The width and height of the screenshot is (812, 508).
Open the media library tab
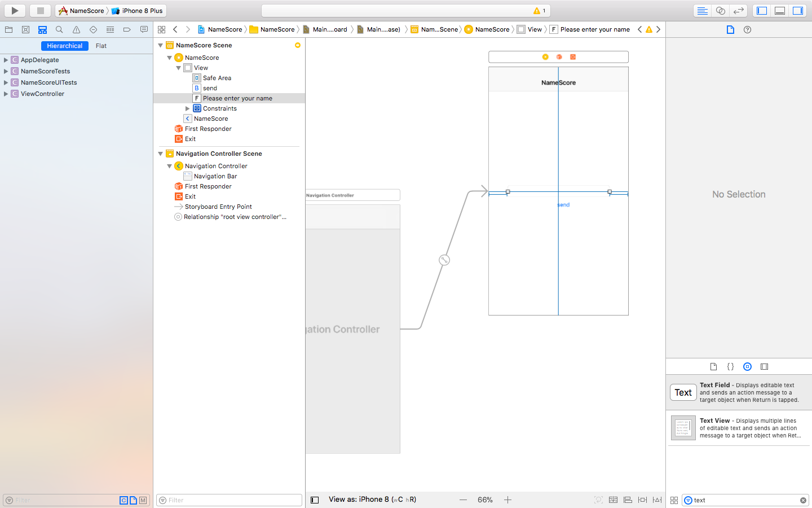click(764, 366)
